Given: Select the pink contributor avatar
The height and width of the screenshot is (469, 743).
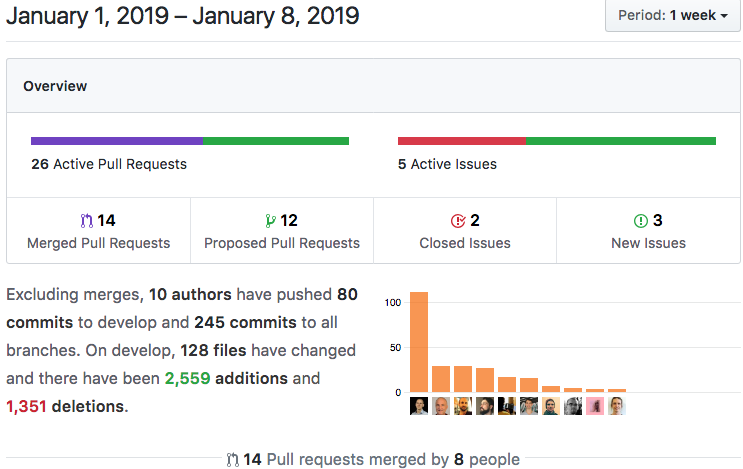Looking at the screenshot, I should click(595, 406).
